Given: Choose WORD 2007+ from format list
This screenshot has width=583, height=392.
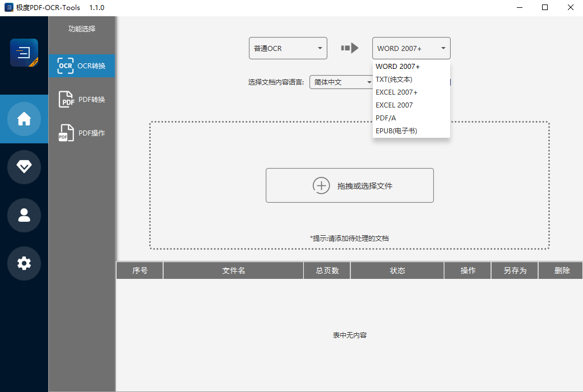Looking at the screenshot, I should tap(411, 67).
